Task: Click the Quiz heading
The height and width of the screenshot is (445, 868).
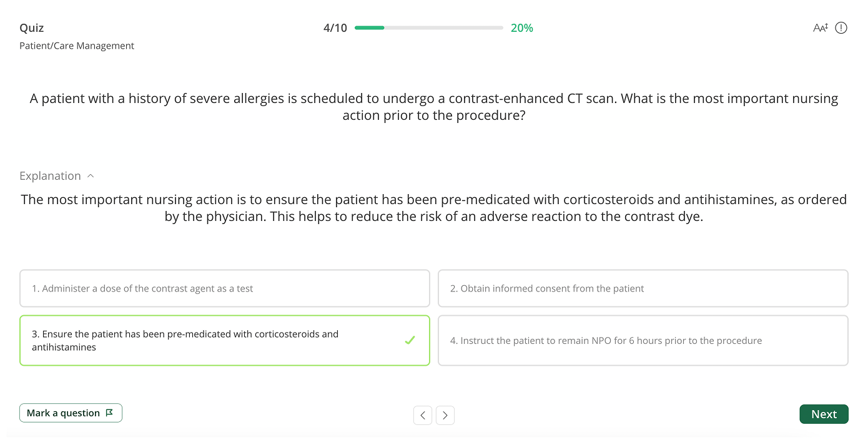Action: [32, 28]
